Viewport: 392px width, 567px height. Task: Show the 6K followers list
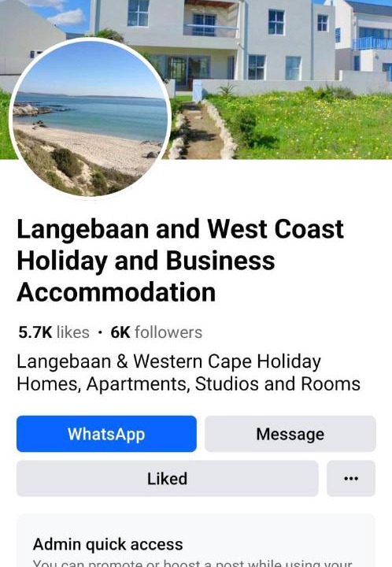tap(156, 332)
